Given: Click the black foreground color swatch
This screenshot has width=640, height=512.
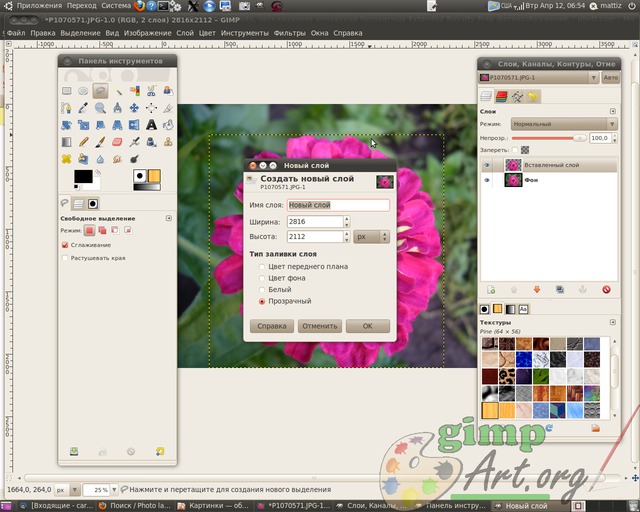Looking at the screenshot, I should (x=83, y=176).
